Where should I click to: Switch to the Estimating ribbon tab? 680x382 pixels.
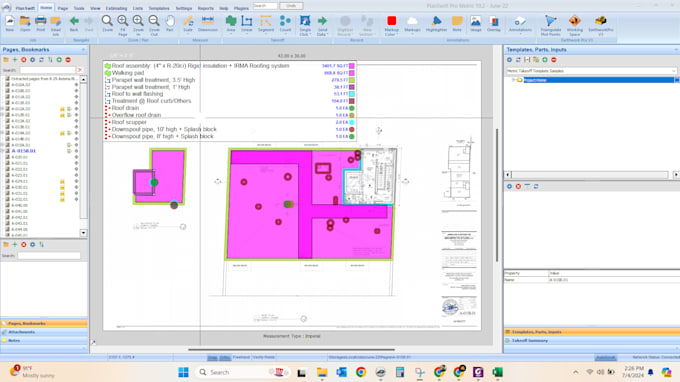116,8
